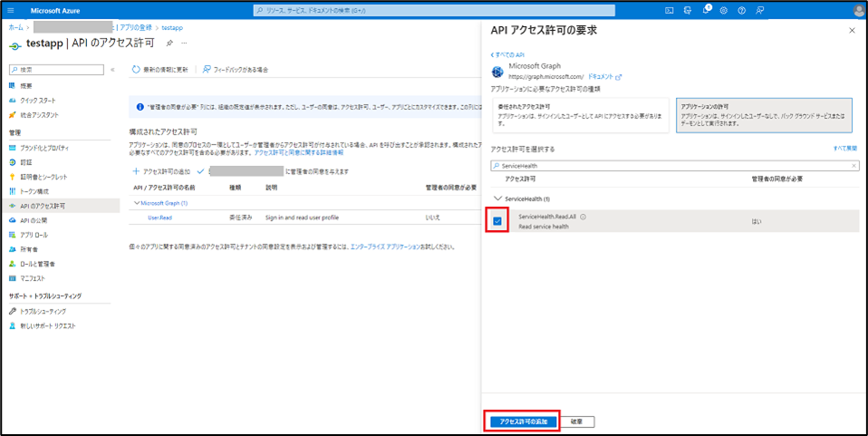Open the Azure portal hamburger menu

click(12, 10)
